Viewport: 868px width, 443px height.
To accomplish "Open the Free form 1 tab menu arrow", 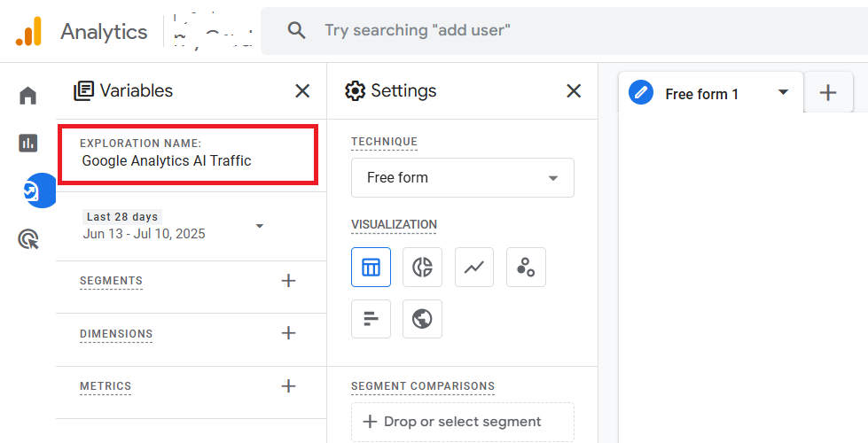I will click(x=783, y=92).
